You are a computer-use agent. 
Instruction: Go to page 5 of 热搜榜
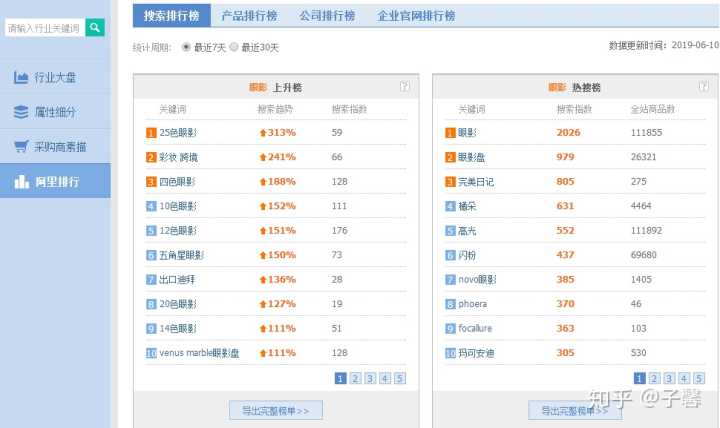coord(699,378)
